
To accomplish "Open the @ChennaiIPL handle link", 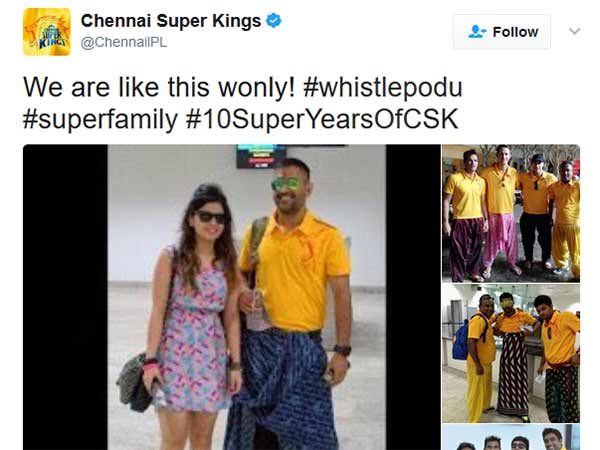I will click(x=124, y=42).
